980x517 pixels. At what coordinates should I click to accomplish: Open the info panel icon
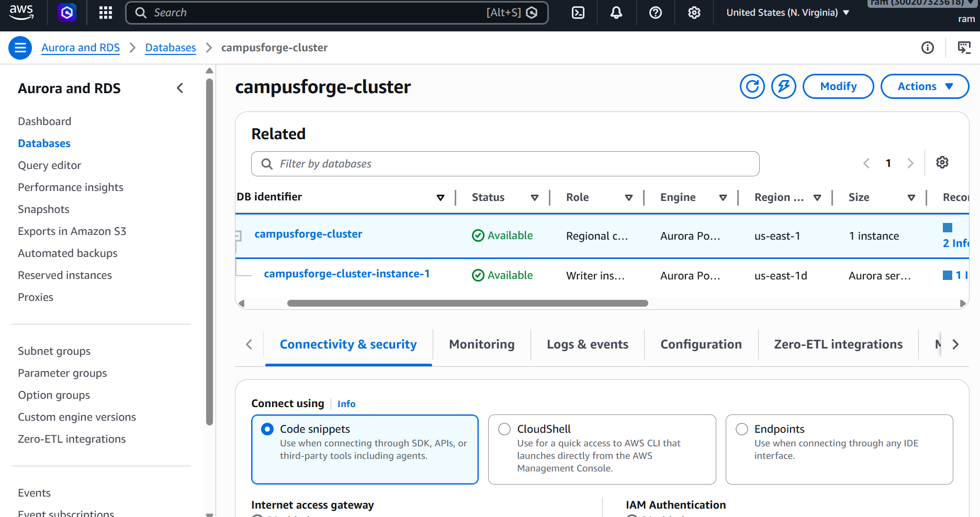928,48
